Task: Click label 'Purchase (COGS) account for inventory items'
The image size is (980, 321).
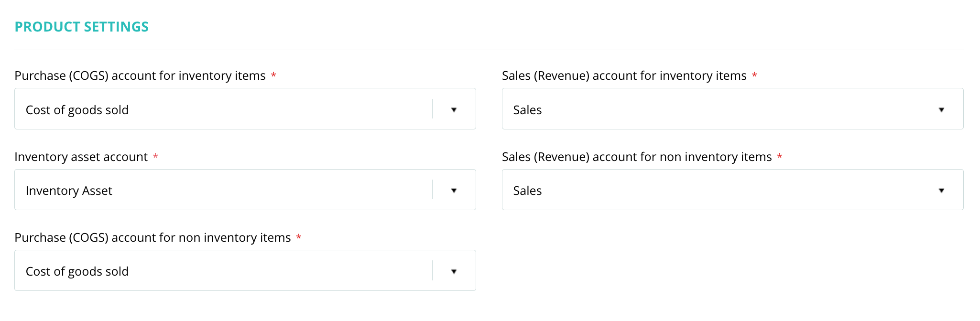Action: click(x=140, y=76)
